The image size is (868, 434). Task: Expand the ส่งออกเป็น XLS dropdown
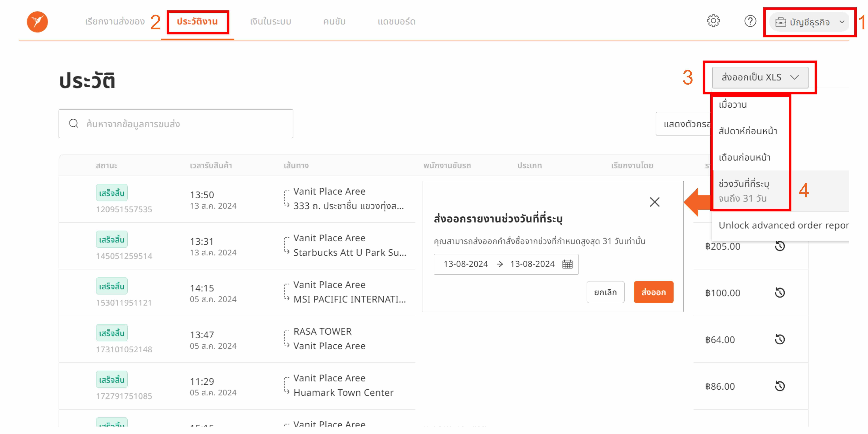[760, 77]
